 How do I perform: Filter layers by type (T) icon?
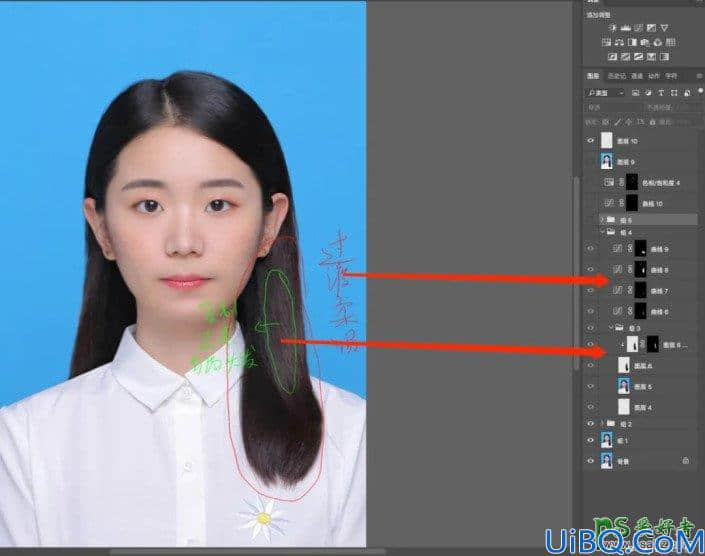[x=661, y=93]
